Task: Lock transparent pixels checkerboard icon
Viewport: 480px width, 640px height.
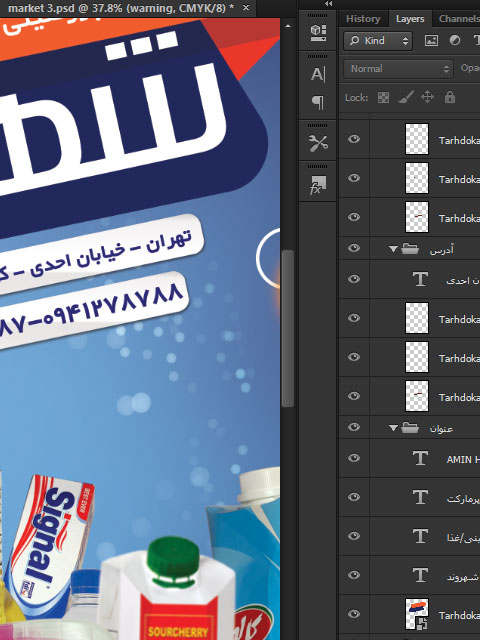Action: click(x=383, y=98)
